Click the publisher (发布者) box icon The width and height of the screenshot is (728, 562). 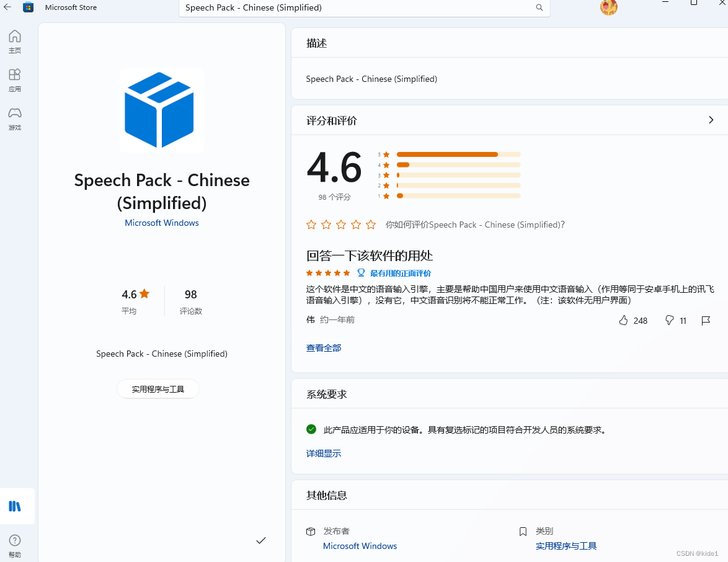point(311,532)
